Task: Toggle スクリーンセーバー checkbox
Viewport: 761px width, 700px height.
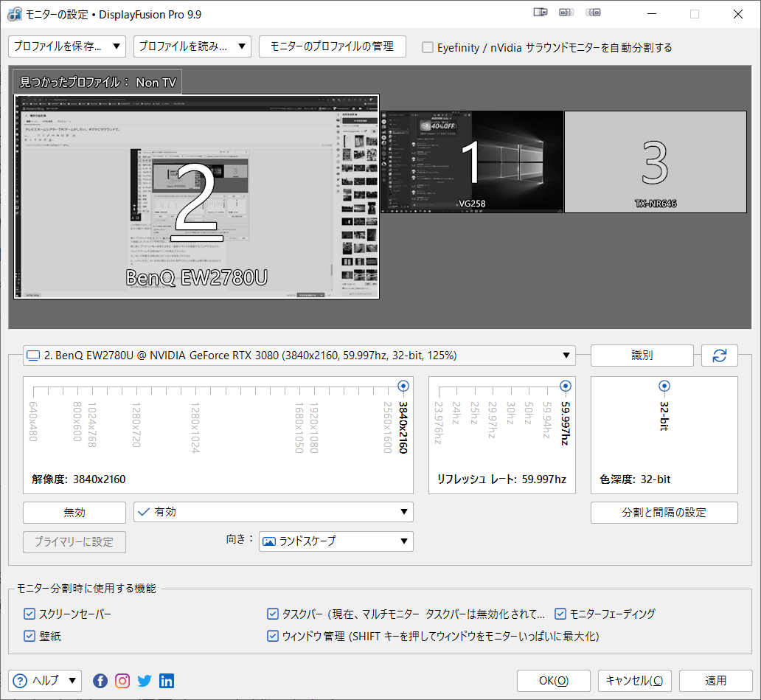Action: 29,614
